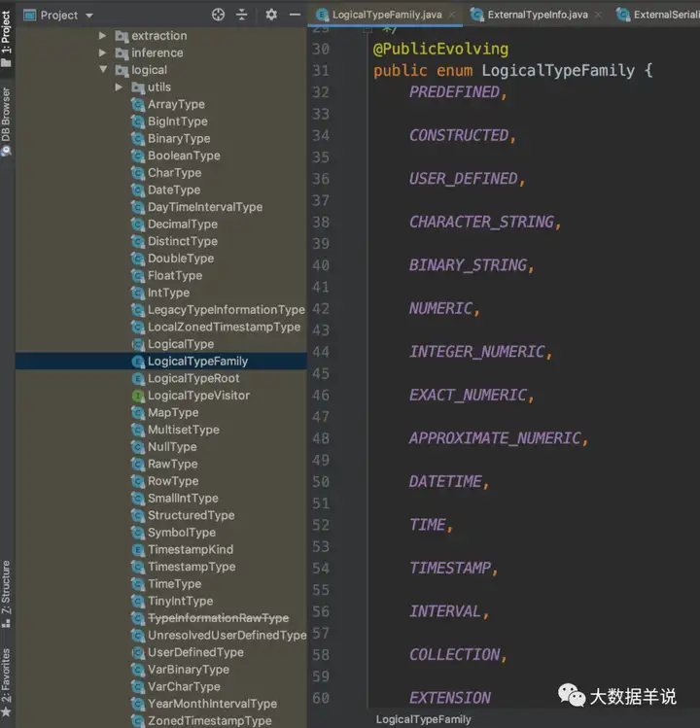Open the 1: Project tool window tab
Screen dimensions: 700x728
6,39
